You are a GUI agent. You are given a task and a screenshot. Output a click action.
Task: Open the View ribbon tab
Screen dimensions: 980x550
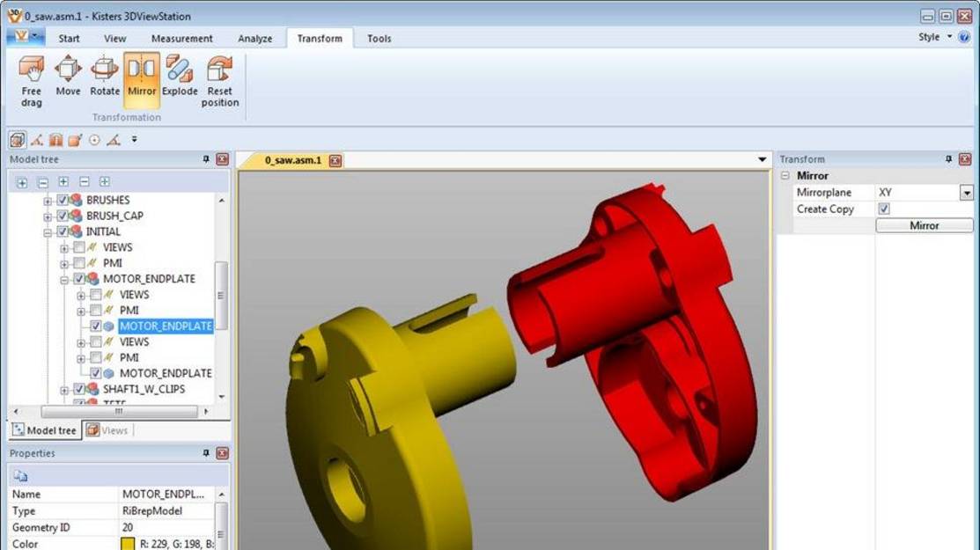click(115, 38)
